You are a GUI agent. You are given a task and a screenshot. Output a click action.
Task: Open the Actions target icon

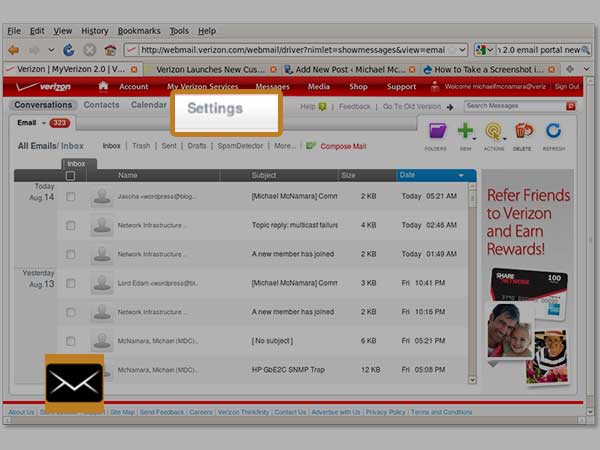[493, 131]
